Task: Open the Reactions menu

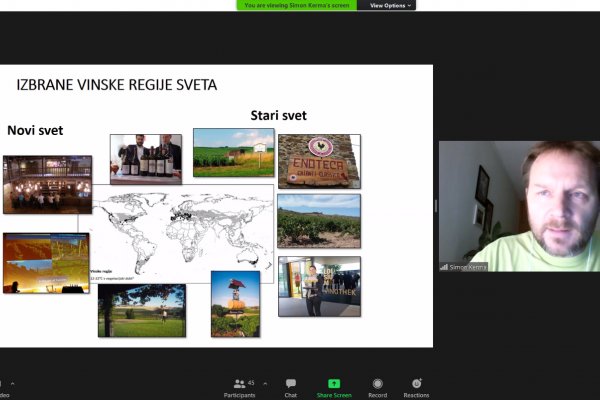Action: tap(417, 386)
